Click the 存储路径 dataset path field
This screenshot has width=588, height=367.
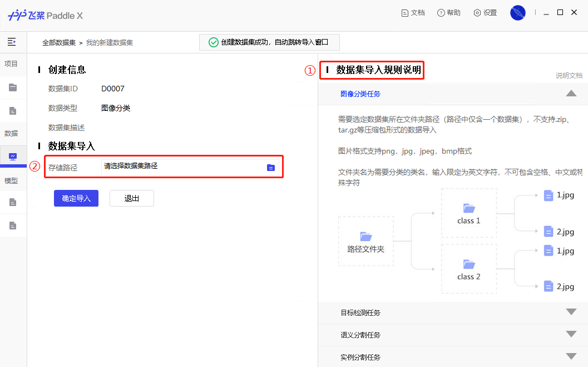pyautogui.click(x=181, y=167)
